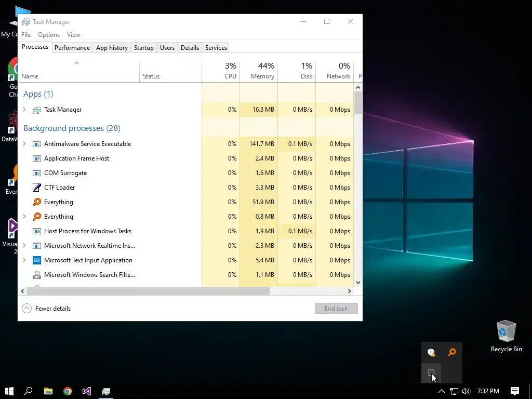Select the "Apps (1)" group header
The width and height of the screenshot is (532, 399).
point(38,94)
